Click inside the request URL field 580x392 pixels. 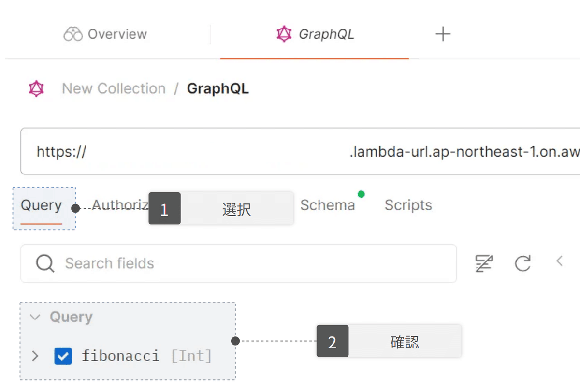click(290, 151)
